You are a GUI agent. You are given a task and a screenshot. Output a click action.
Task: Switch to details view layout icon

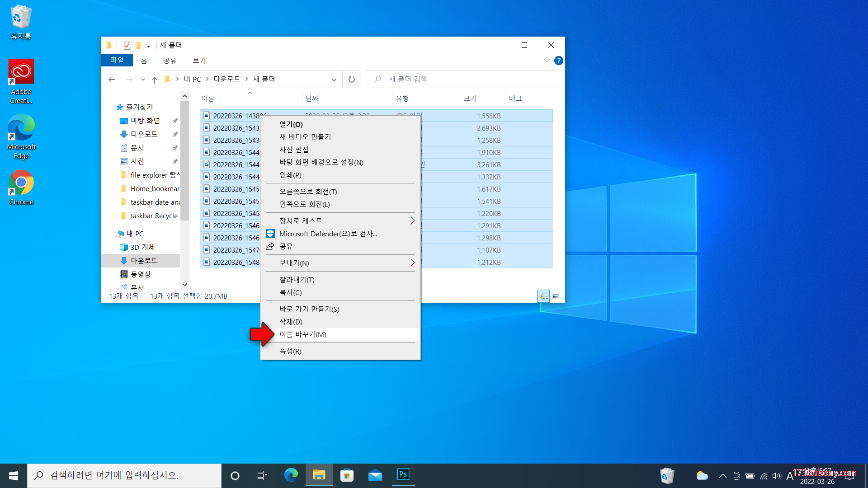543,296
